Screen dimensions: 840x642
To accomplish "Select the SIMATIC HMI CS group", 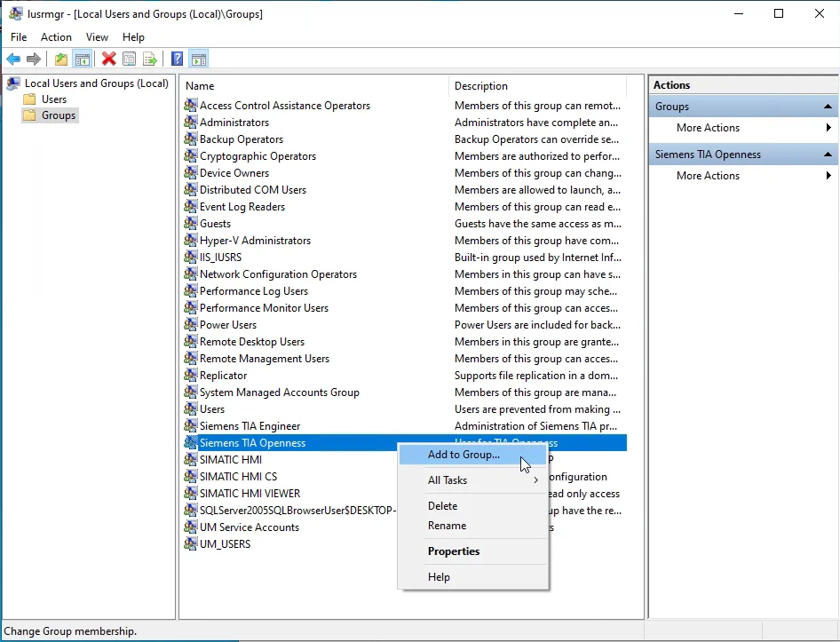I will click(238, 477).
